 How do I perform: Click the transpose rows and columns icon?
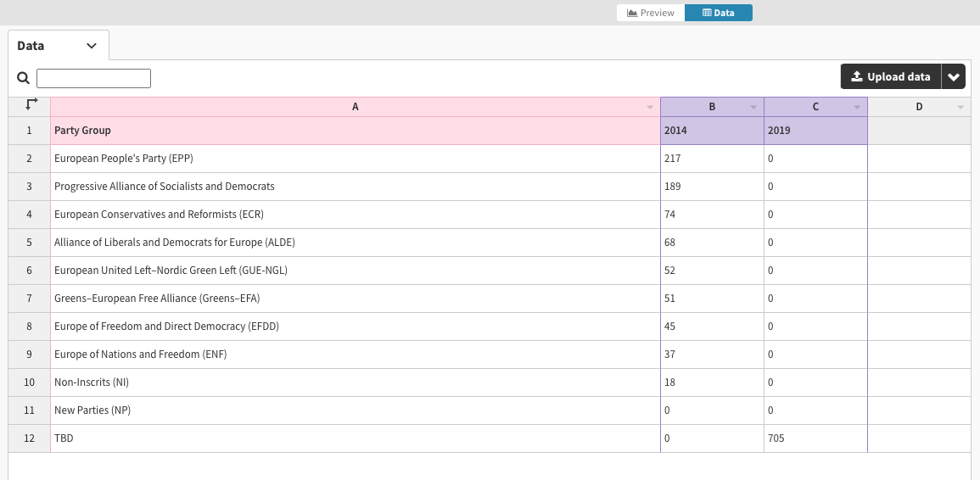point(31,105)
